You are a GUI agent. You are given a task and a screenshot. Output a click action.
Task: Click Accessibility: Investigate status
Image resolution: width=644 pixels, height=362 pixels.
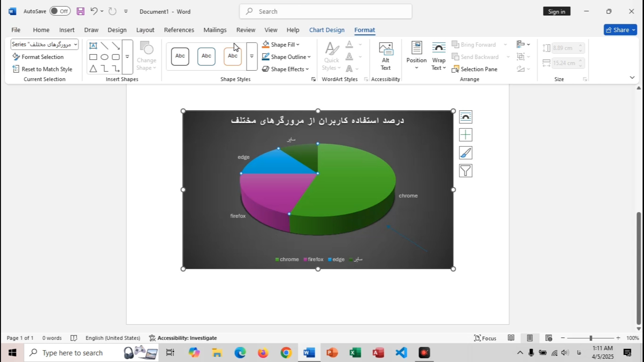(183, 338)
